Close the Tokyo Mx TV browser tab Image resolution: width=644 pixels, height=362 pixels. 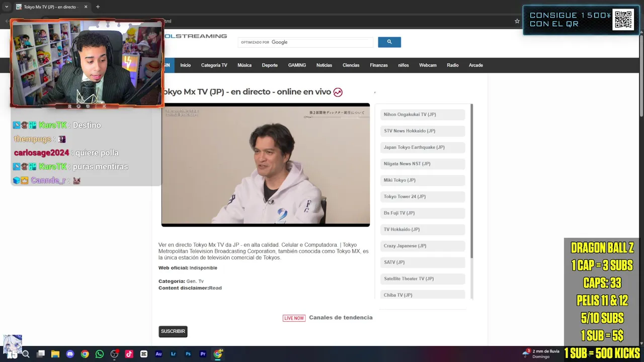point(86,7)
